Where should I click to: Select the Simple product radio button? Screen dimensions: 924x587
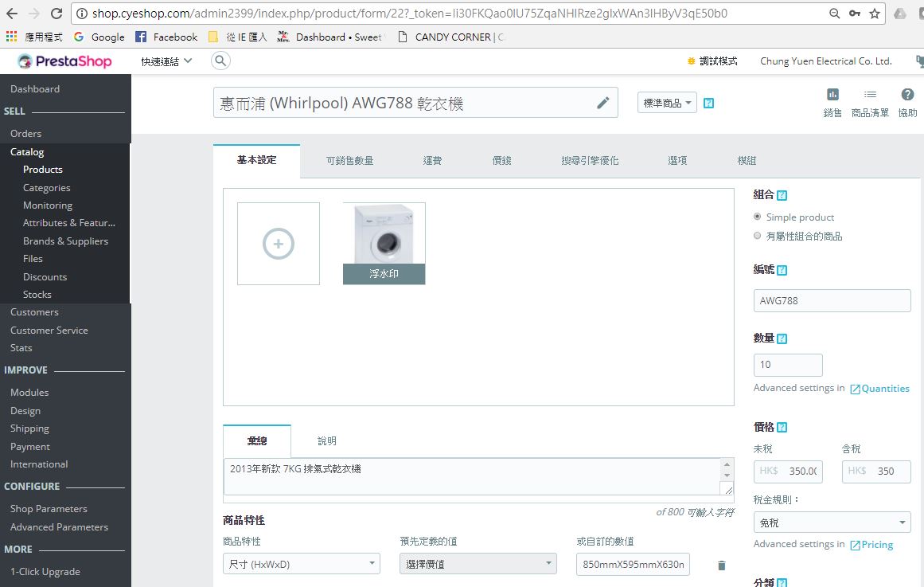pos(757,217)
